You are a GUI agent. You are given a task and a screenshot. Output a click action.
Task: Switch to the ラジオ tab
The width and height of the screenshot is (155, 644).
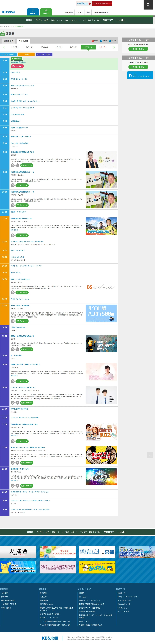[x=46, y=12]
